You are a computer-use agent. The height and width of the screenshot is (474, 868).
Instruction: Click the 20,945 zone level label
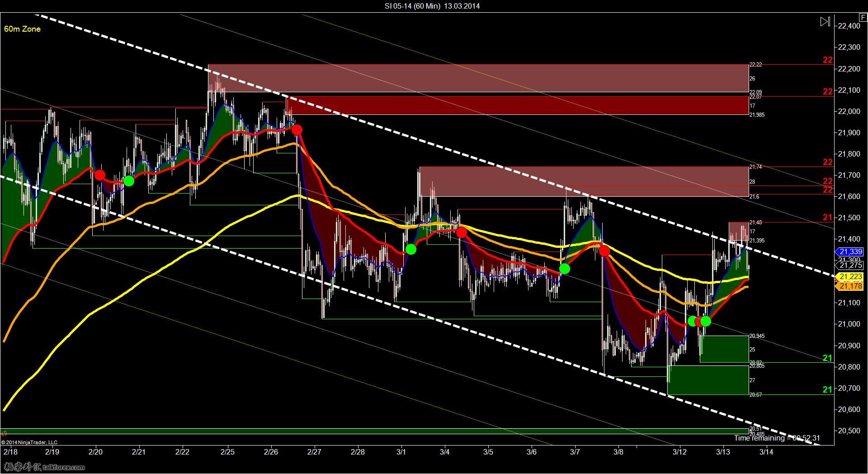click(757, 336)
